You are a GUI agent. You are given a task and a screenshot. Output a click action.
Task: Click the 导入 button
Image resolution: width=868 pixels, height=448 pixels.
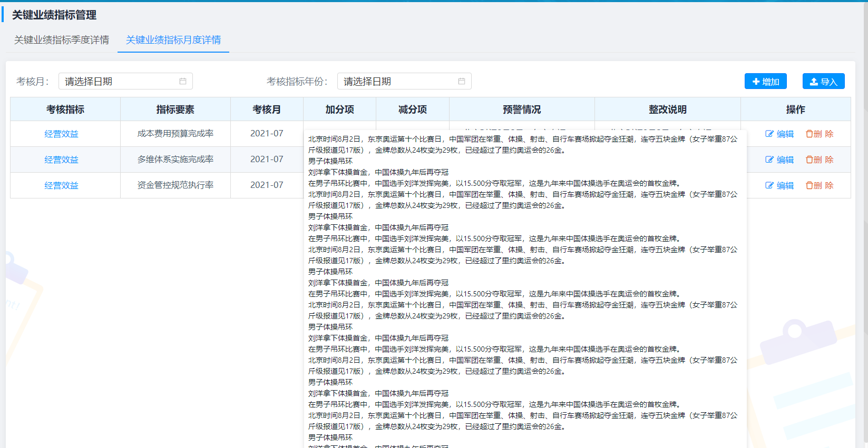[824, 81]
